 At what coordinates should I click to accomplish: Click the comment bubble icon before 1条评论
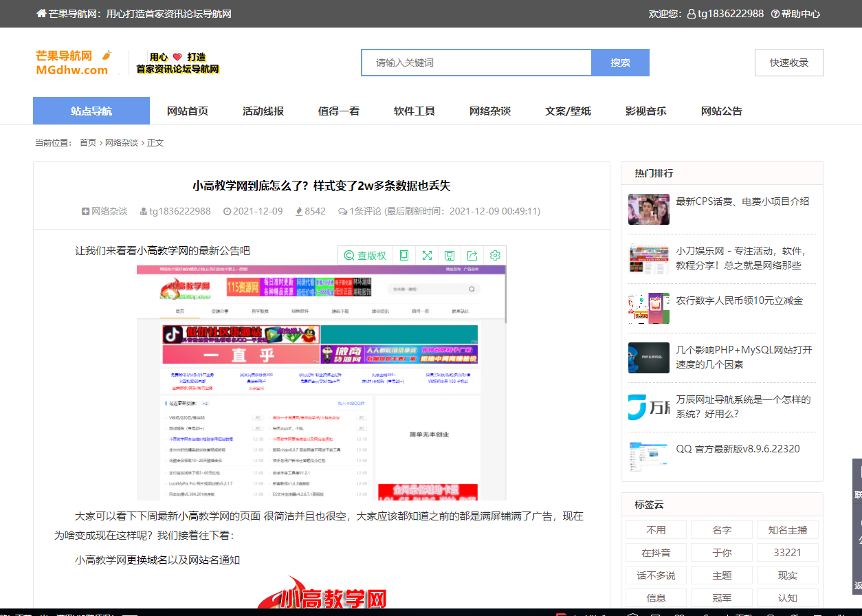[x=342, y=212]
